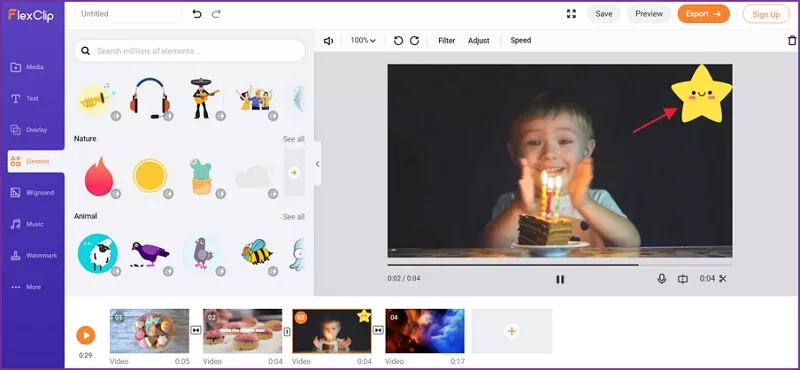The height and width of the screenshot is (370, 800).
Task: Show more Nature elements with orange arrow
Action: [293, 173]
